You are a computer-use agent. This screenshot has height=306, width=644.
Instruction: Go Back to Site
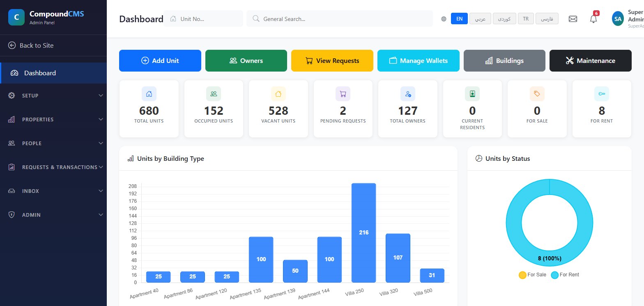click(x=53, y=45)
